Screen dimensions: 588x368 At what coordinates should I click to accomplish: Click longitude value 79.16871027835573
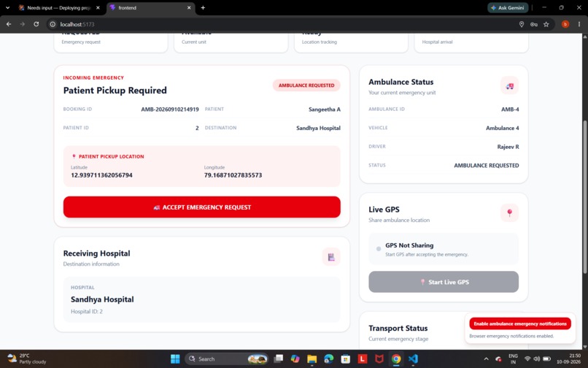[233, 175]
